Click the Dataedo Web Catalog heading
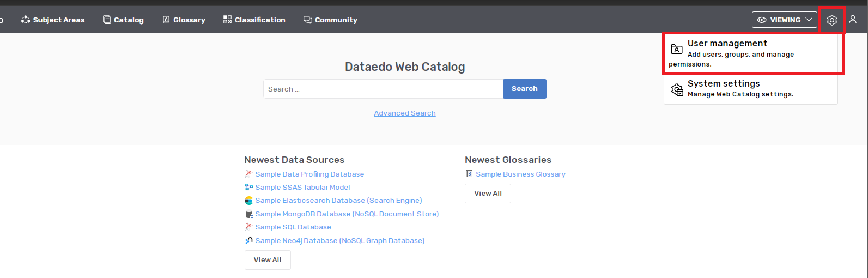The height and width of the screenshot is (278, 868). pyautogui.click(x=405, y=67)
